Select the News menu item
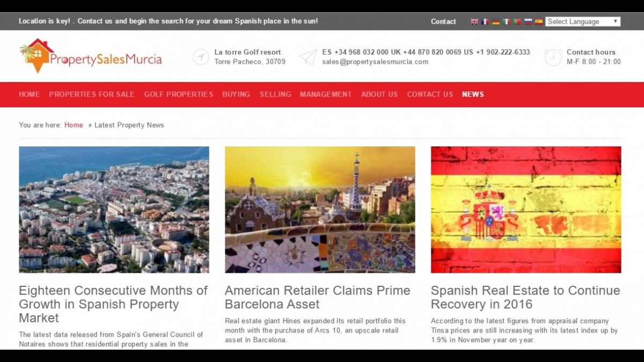 473,94
